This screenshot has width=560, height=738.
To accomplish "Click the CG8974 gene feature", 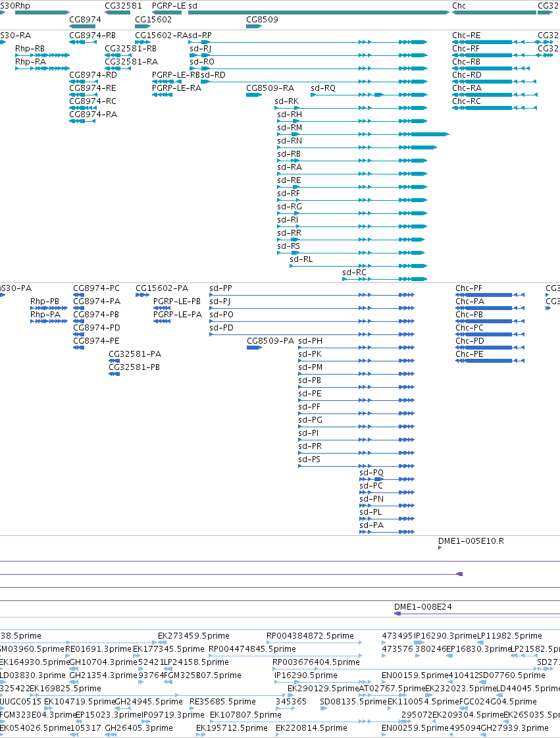I will coord(82,26).
